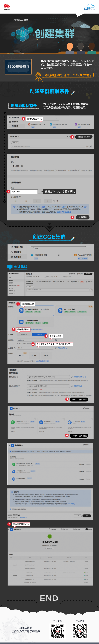Open the 区域 华东-上海一 dropdown
Screen dimensions: 99x644
coord(33,166)
